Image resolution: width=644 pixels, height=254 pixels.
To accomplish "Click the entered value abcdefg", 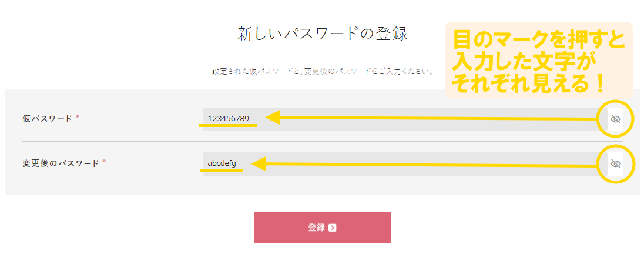I will pos(222,163).
